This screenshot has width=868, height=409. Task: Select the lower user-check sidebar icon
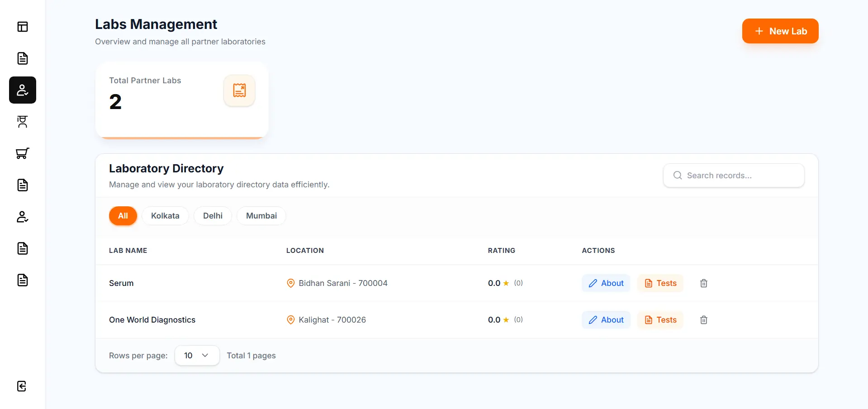[23, 217]
